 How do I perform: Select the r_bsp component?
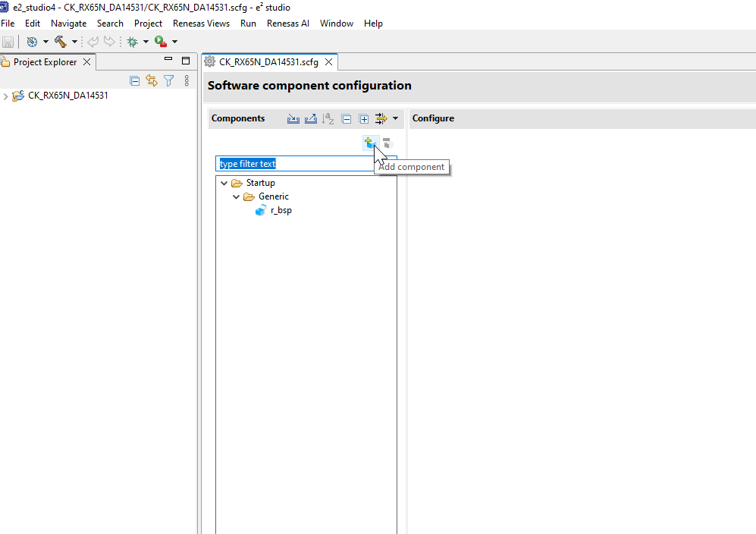point(281,210)
